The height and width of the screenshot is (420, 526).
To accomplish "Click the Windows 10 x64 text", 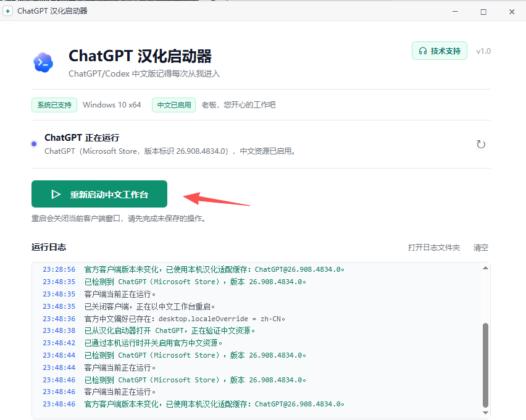I will tap(112, 105).
